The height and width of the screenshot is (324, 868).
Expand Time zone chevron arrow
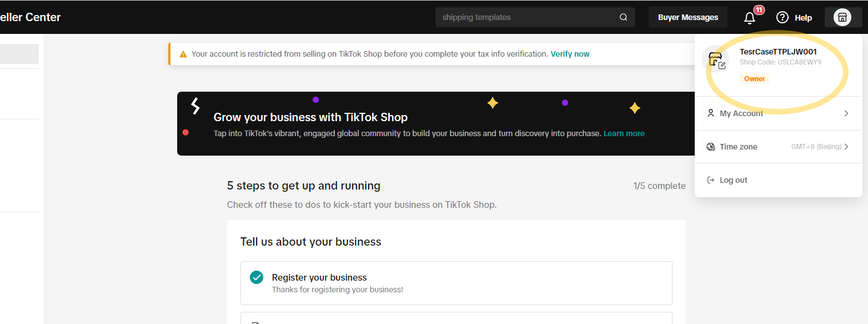coord(846,147)
